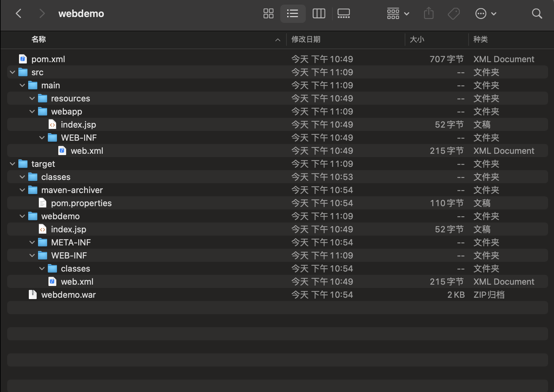Select the index.jsp icon under webapp
This screenshot has width=554, height=392.
tap(52, 124)
